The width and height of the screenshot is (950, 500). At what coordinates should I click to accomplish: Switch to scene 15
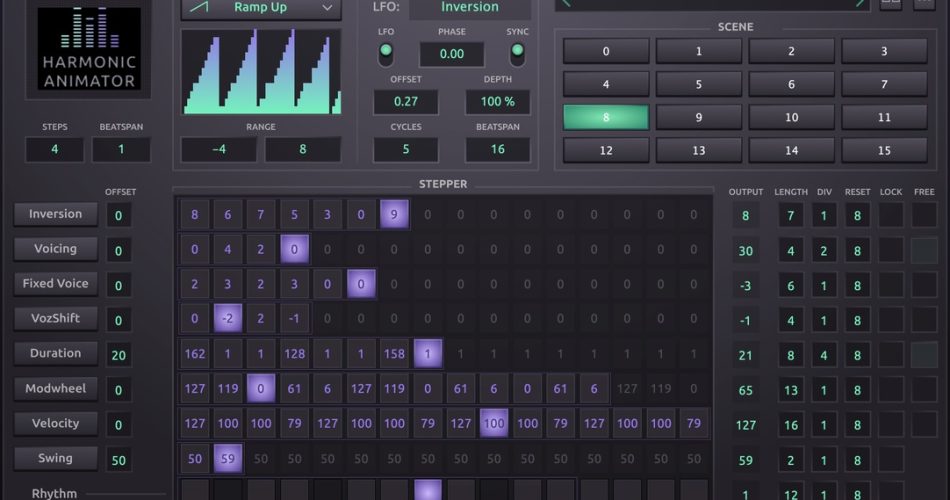(884, 150)
